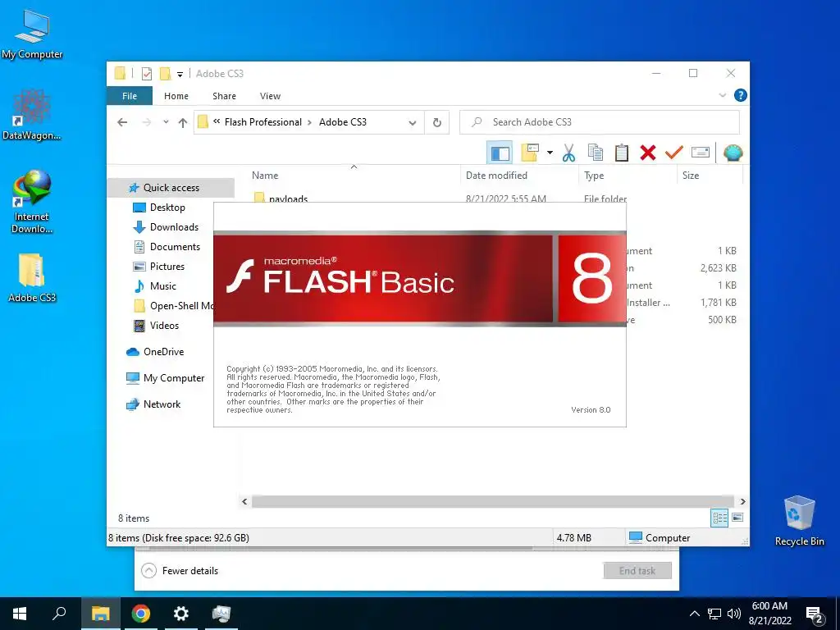840x630 pixels.
Task: Show hidden tray icons chevron
Action: coord(694,614)
